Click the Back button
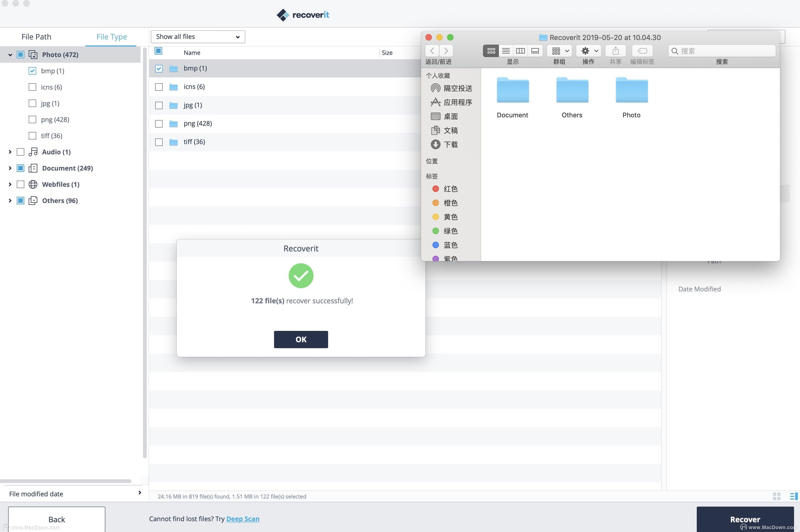The height and width of the screenshot is (532, 800). pos(57,519)
